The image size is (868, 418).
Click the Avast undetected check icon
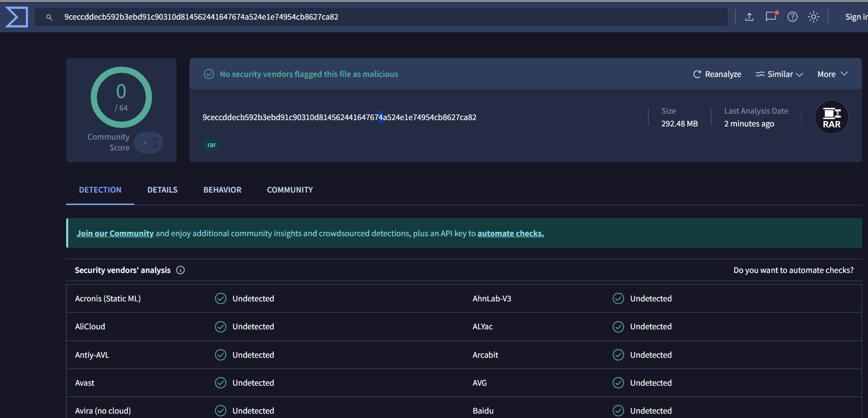(x=221, y=383)
